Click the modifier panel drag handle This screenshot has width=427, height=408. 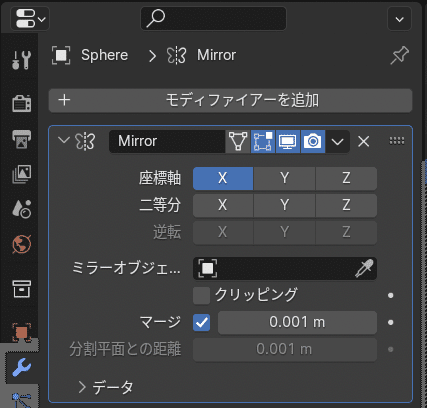click(397, 141)
